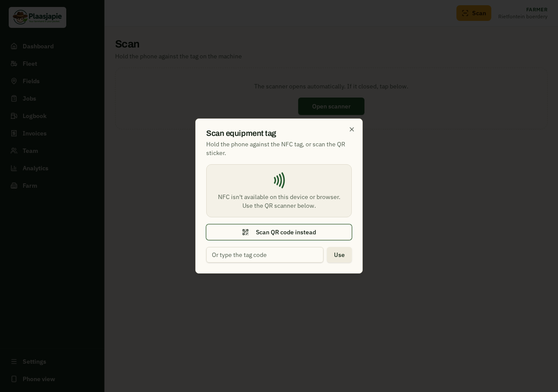Click the Rietfontein boerdery farm name
558x392 pixels.
point(523,17)
